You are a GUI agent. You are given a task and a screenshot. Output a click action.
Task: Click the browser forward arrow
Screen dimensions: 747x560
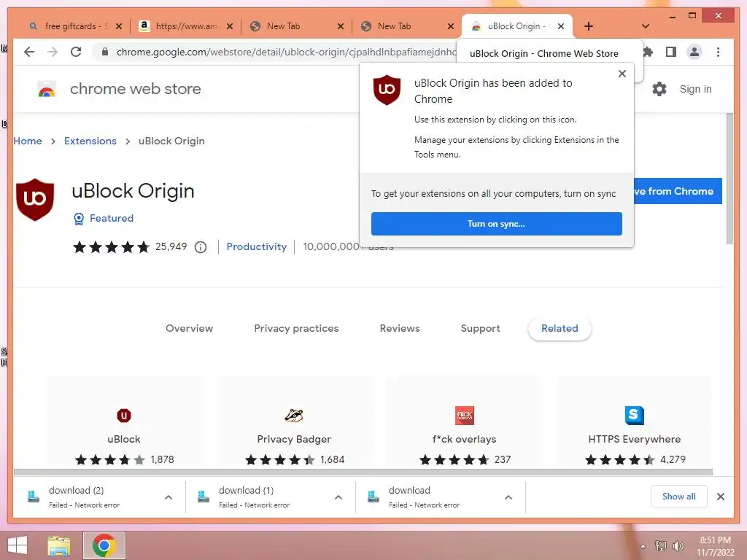click(x=53, y=52)
